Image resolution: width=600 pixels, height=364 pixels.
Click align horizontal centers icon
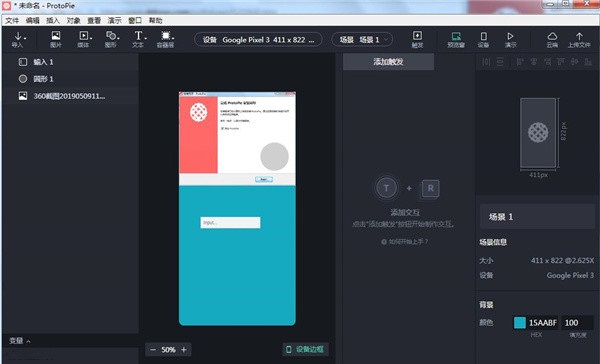(x=534, y=62)
